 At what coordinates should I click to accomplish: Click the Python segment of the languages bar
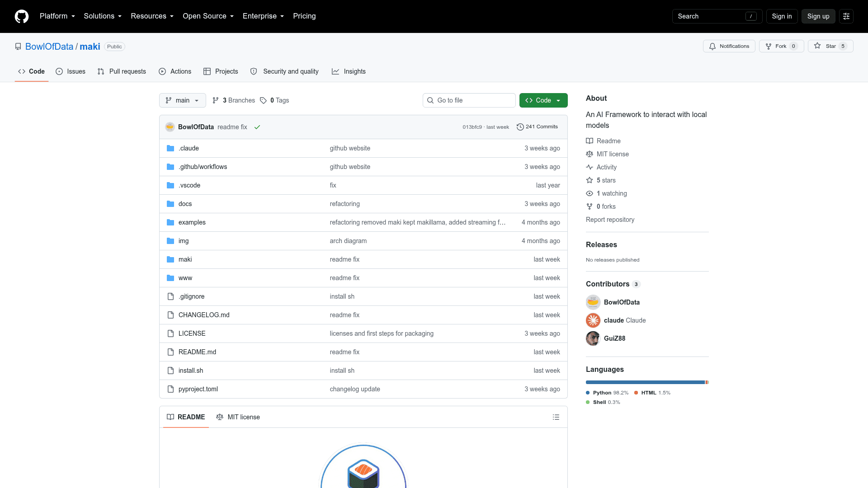point(645,382)
